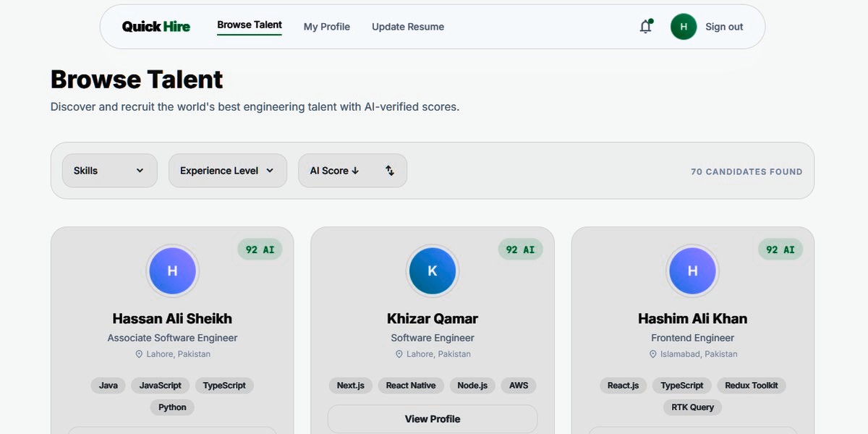Click Hassan Ali Sheikh's avatar circle

[x=172, y=271]
